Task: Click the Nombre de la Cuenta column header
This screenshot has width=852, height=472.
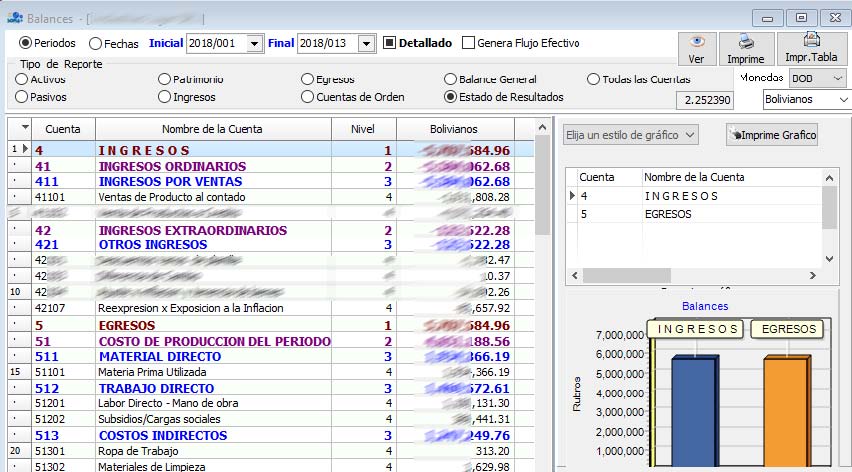Action: pyautogui.click(x=212, y=129)
